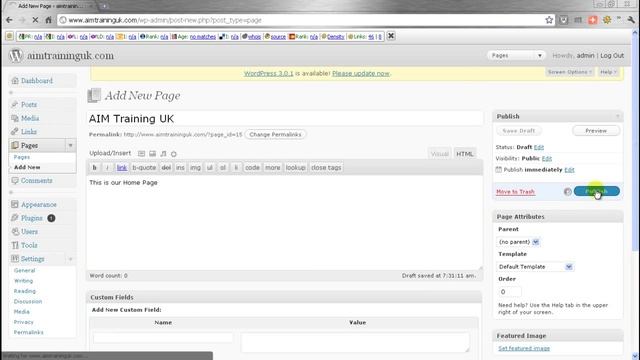Open Privacy settings
The height and width of the screenshot is (360, 640).
point(23,322)
